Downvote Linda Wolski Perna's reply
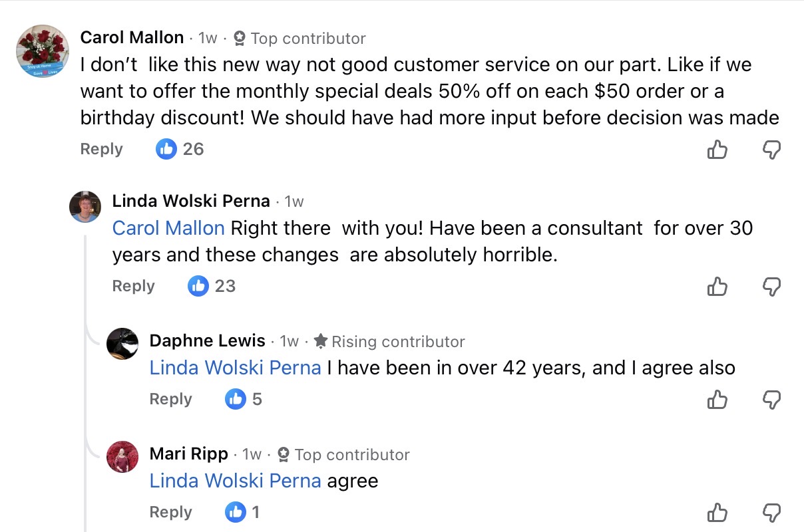 (771, 287)
